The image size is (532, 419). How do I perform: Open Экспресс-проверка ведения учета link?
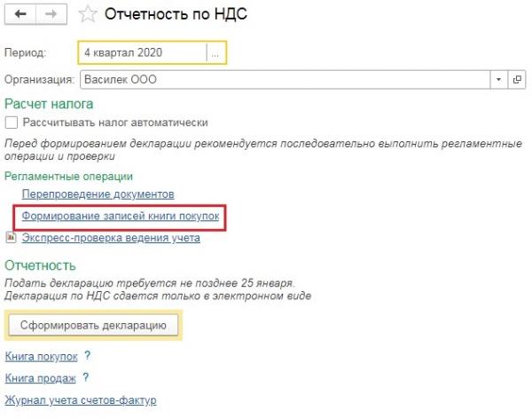point(111,238)
